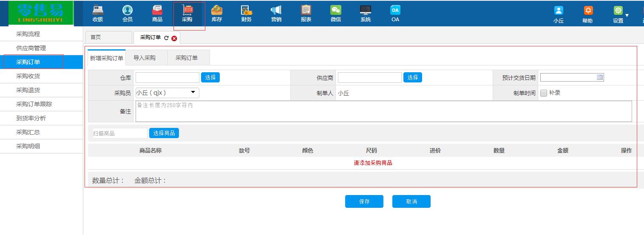Click 选择 button next to 供应商
Image resolution: width=644 pixels, height=235 pixels.
[413, 77]
